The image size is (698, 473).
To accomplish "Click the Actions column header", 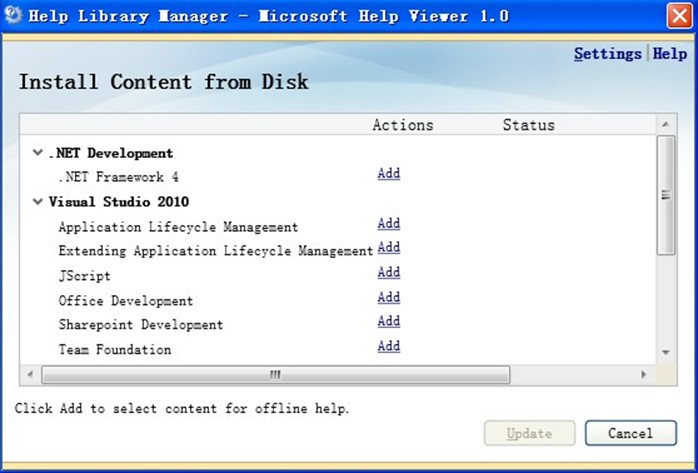I will pos(403,125).
